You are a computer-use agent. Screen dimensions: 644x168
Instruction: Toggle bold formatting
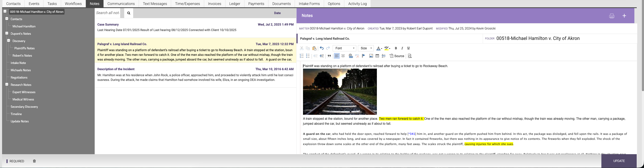pyautogui.click(x=396, y=48)
